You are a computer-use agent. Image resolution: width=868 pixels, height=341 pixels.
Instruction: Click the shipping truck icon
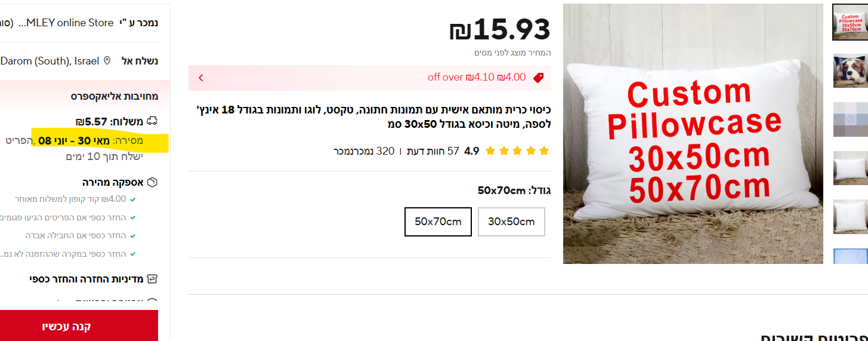coord(152,121)
